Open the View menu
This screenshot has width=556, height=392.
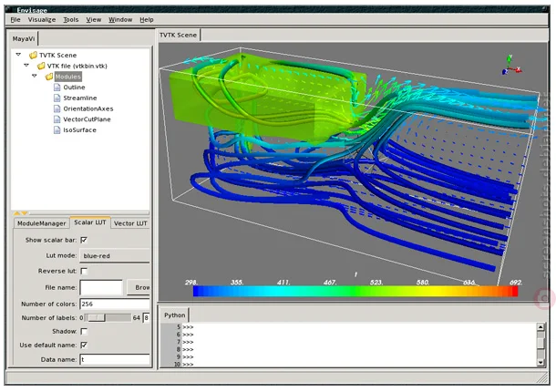pyautogui.click(x=94, y=20)
